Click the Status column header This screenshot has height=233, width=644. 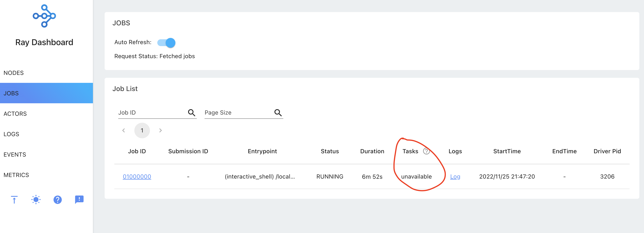tap(330, 151)
